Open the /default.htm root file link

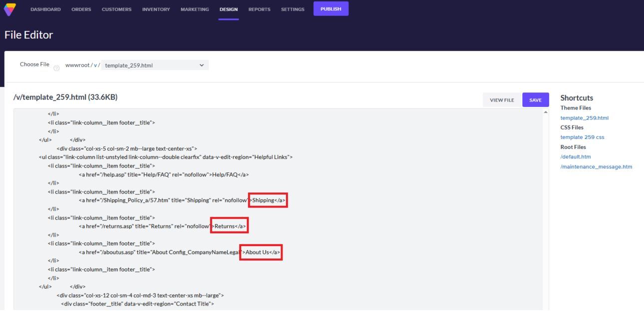click(576, 157)
